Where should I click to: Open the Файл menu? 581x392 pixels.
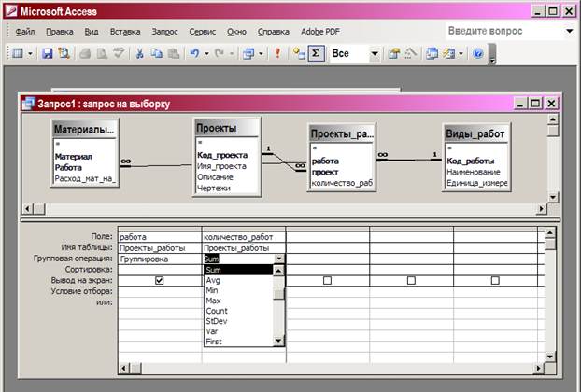click(x=25, y=32)
